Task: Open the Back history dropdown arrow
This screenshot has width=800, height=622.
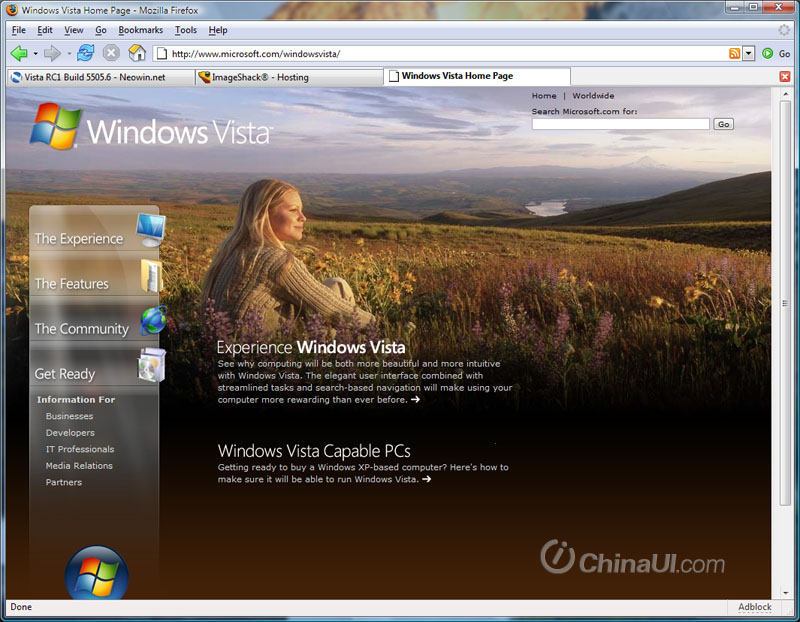Action: pos(35,54)
